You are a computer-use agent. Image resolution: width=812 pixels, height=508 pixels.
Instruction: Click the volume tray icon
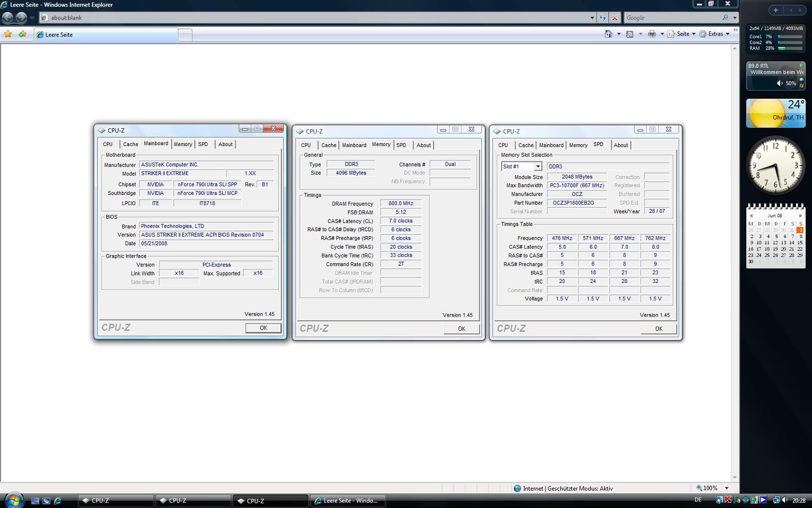[x=785, y=500]
